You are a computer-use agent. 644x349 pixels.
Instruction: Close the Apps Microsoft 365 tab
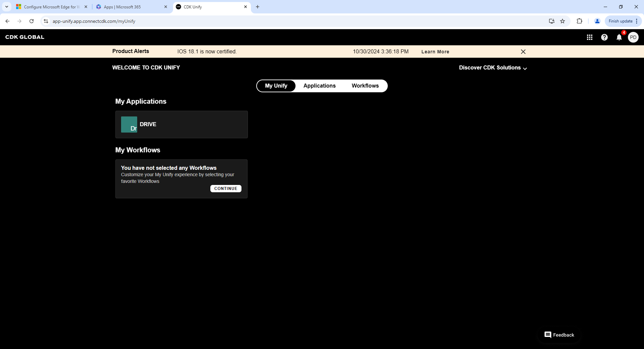click(x=166, y=7)
